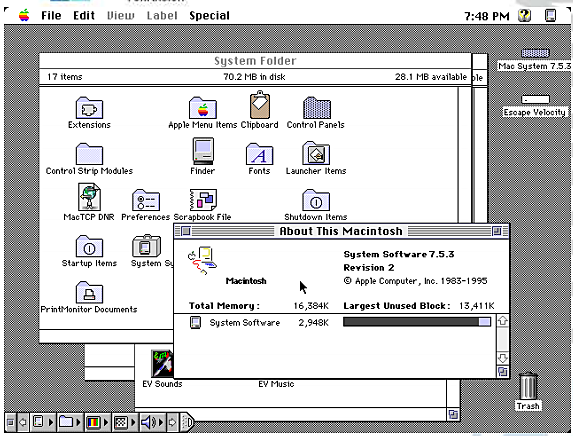Open the monitor color depth Control Strip module
This screenshot has width=573, height=436.
pos(97,422)
